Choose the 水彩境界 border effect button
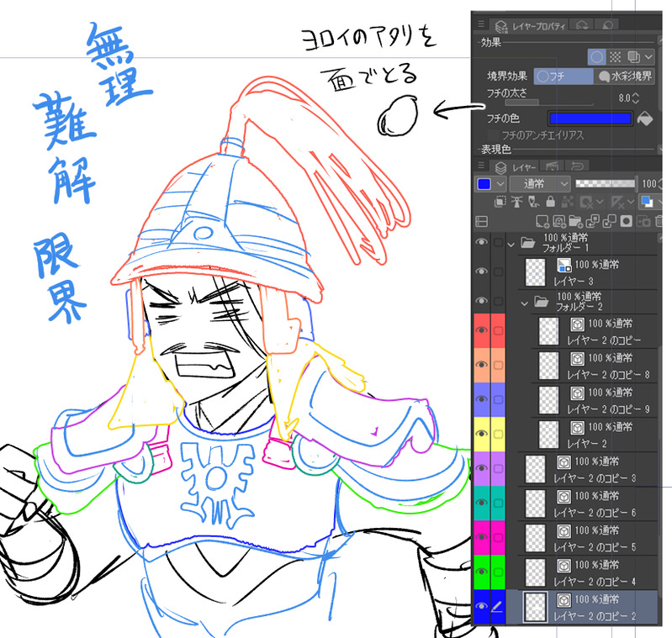Screen dimensions: 672x638 click(x=625, y=76)
